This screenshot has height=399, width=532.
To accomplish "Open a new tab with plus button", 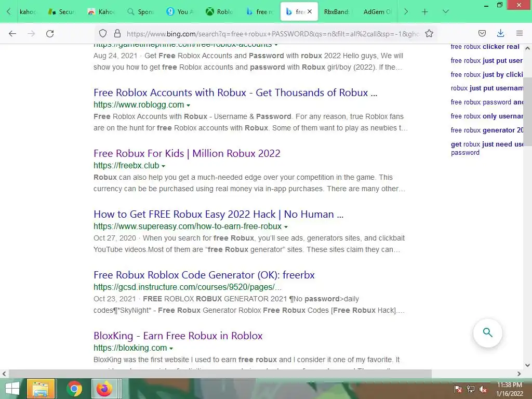I will click(x=425, y=12).
